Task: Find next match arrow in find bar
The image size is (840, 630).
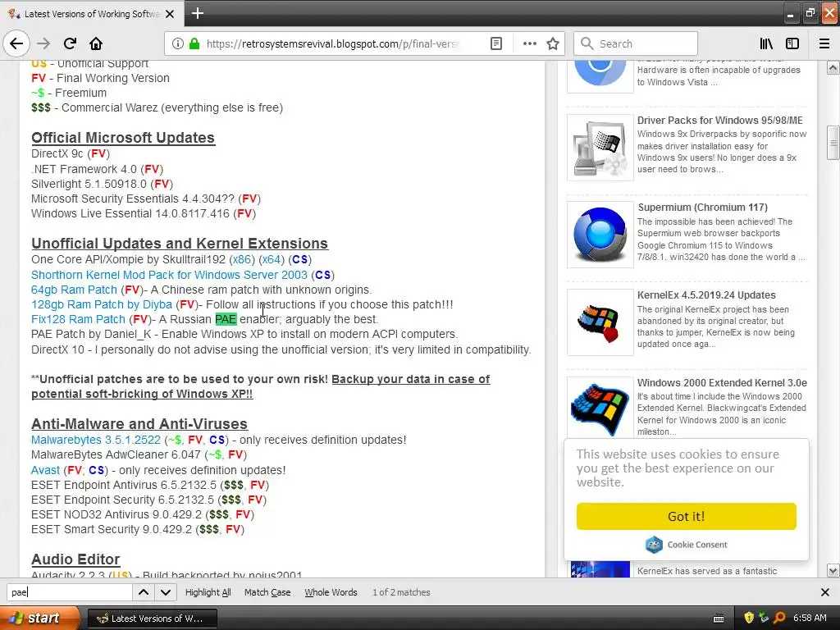Action: pyautogui.click(x=166, y=592)
